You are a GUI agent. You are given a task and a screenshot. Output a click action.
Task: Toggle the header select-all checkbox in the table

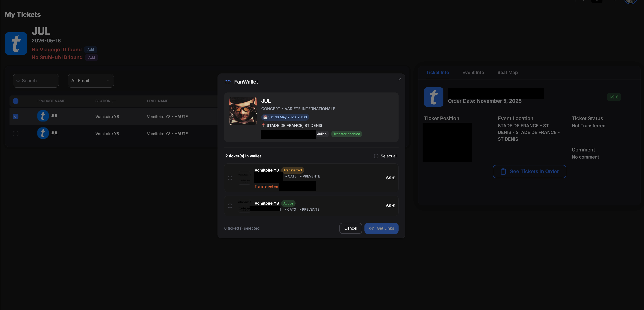(15, 101)
